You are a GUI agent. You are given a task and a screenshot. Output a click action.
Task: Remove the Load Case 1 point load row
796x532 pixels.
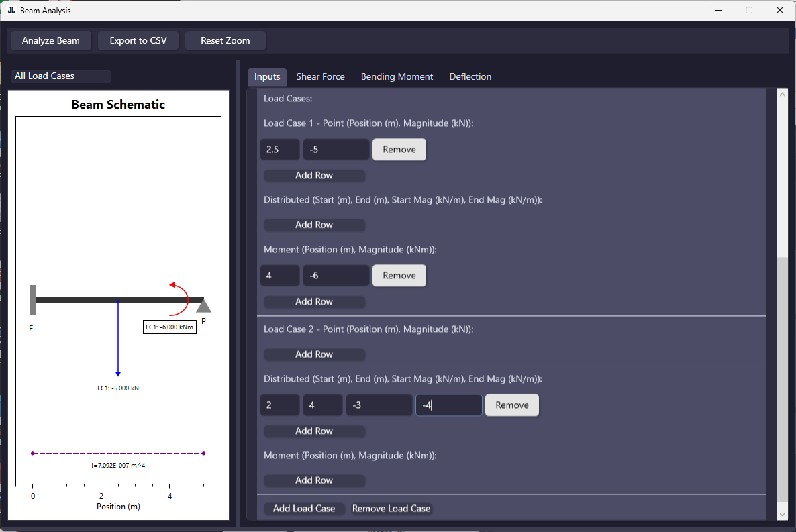coord(399,150)
